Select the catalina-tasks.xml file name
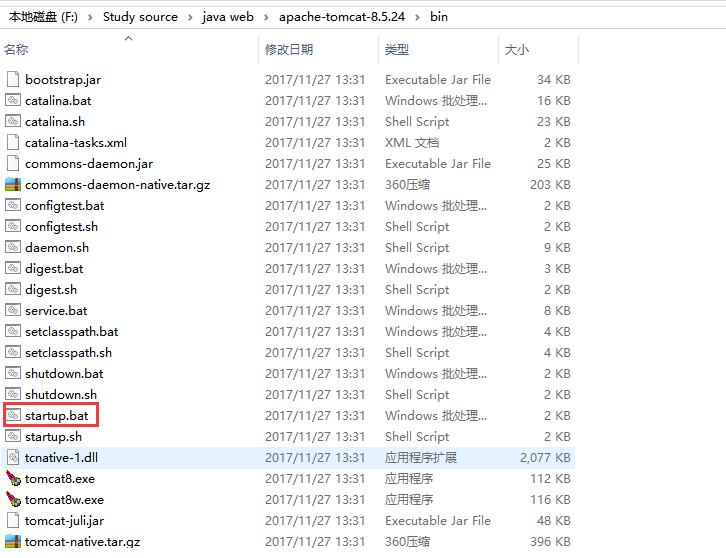Image resolution: width=726 pixels, height=558 pixels. tap(76, 143)
